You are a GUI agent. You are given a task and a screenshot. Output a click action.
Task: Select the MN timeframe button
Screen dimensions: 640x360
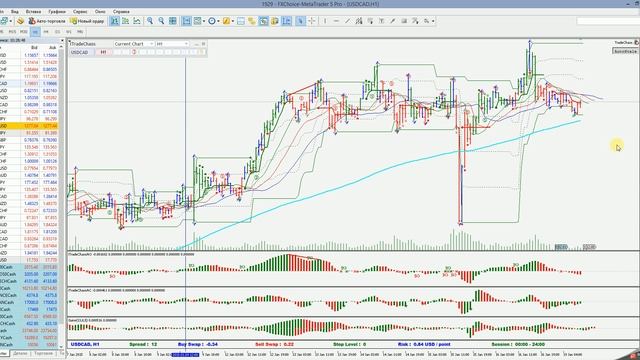click(80, 31)
